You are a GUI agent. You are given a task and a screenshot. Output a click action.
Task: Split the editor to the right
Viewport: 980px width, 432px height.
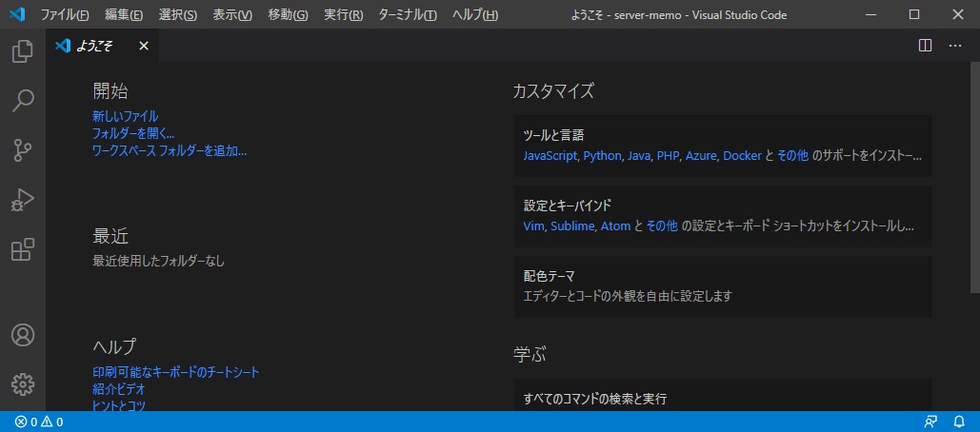(x=925, y=46)
